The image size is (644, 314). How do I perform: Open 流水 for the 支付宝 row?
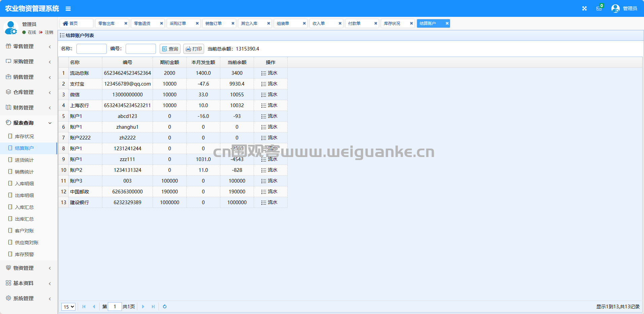pyautogui.click(x=269, y=84)
